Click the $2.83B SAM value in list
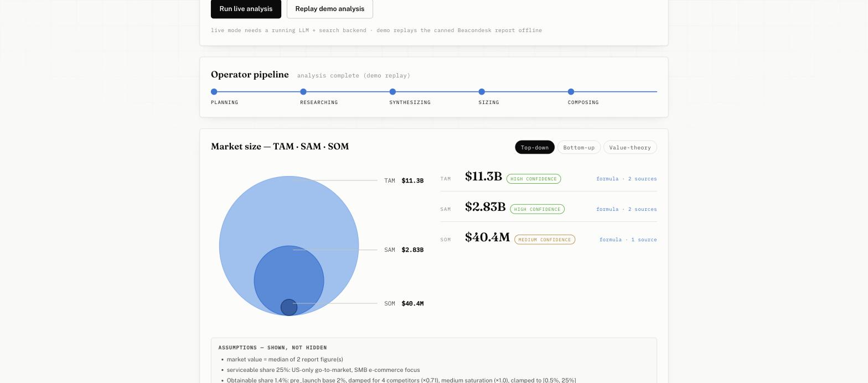Viewport: 868px width, 383px height. (485, 207)
